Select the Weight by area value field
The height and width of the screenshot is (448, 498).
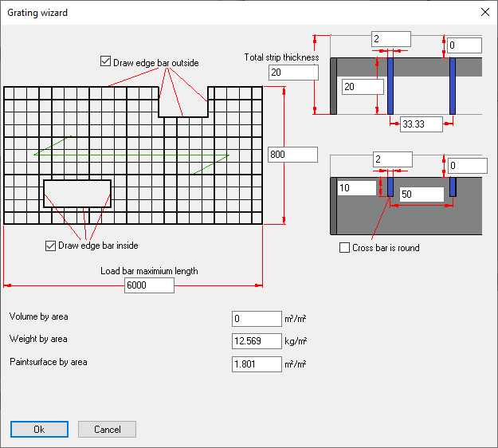point(256,341)
